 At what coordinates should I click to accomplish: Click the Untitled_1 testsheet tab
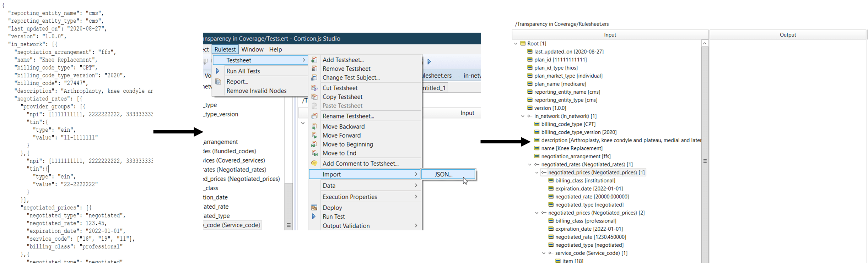(x=434, y=88)
